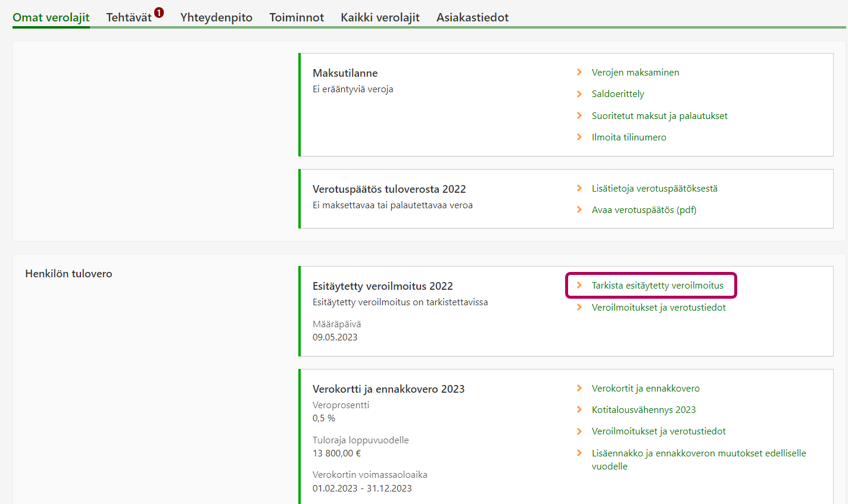Click the Verotuspäätös tuloverosta 2022 heading
Screen dimensions: 848x504
389,189
